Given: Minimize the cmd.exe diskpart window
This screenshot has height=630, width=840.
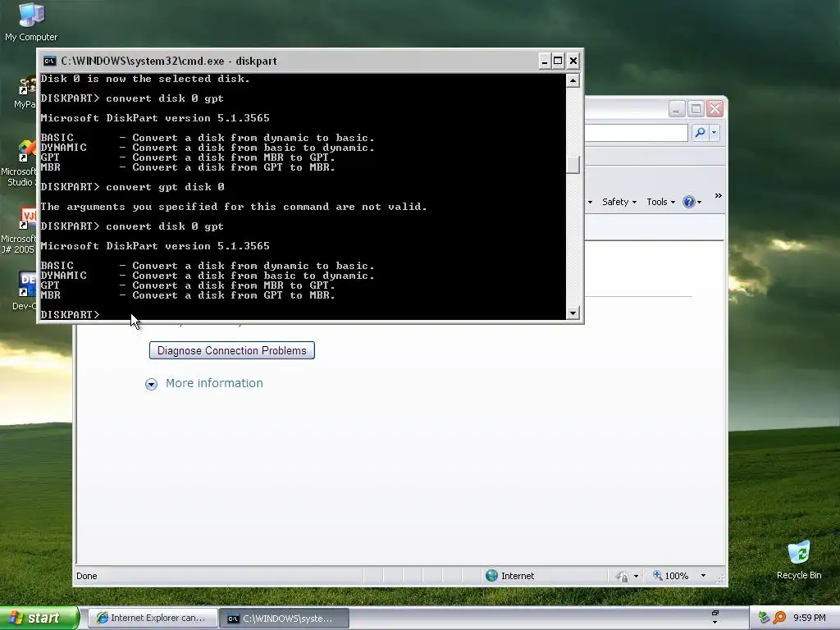Looking at the screenshot, I should [545, 61].
